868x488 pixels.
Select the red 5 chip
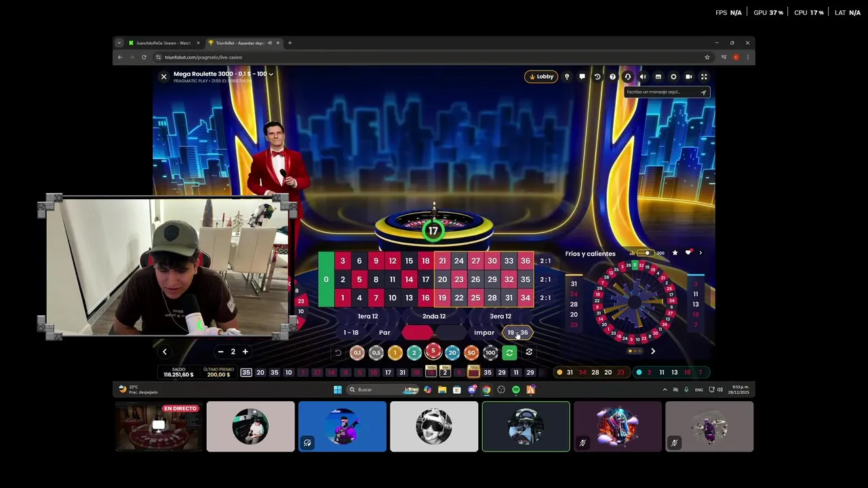433,351
